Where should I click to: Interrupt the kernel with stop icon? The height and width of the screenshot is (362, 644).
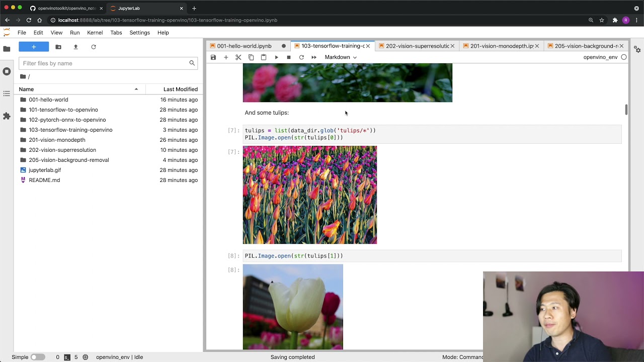(x=289, y=57)
